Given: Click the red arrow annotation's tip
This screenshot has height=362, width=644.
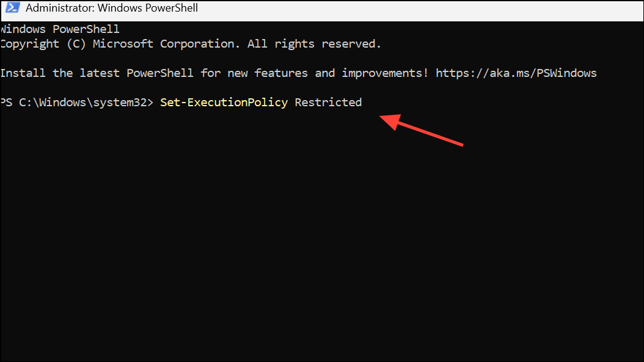Looking at the screenshot, I should pos(382,117).
